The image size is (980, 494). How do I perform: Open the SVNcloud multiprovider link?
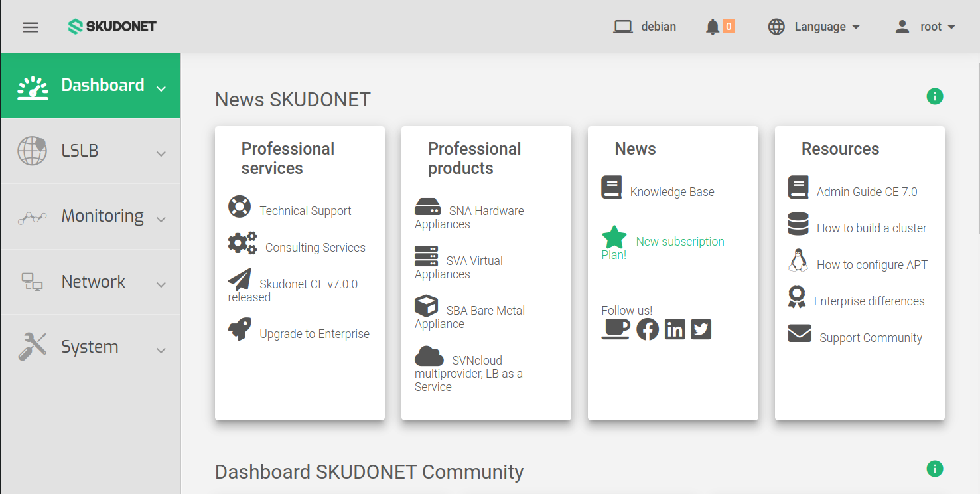point(469,373)
